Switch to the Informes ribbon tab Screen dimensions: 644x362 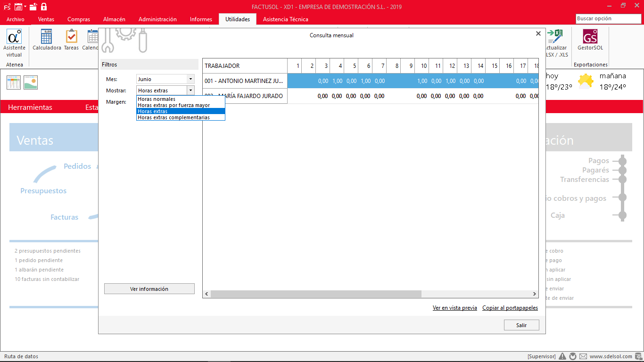pyautogui.click(x=201, y=19)
